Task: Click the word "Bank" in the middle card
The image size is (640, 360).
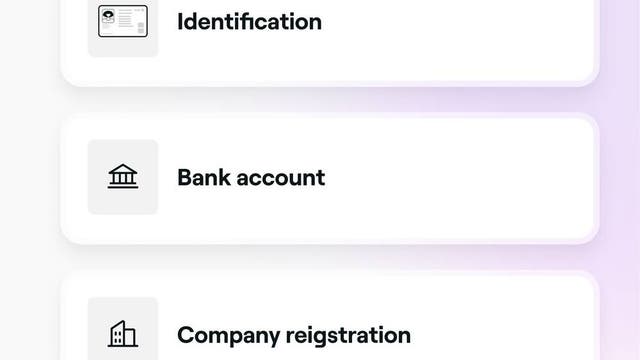Action: pos(204,178)
